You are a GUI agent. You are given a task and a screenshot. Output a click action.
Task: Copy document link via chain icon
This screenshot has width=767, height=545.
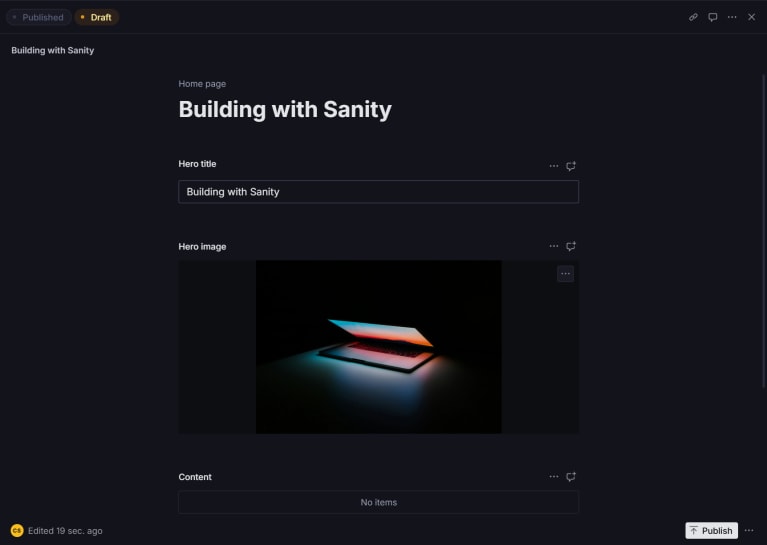point(693,17)
